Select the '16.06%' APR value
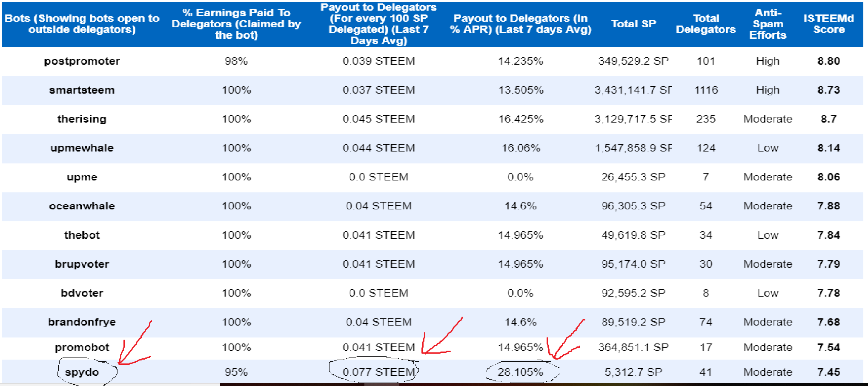 tap(521, 148)
